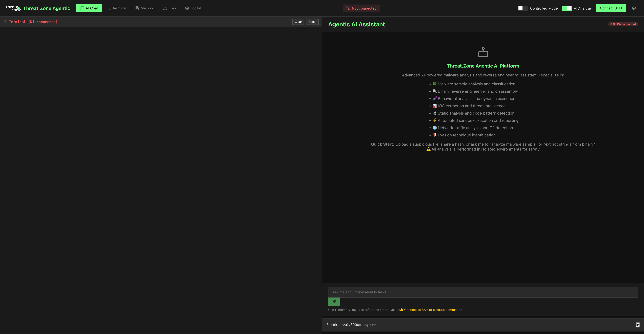This screenshot has width=644, height=334.
Task: Click Connect SSH
Action: pos(611,8)
